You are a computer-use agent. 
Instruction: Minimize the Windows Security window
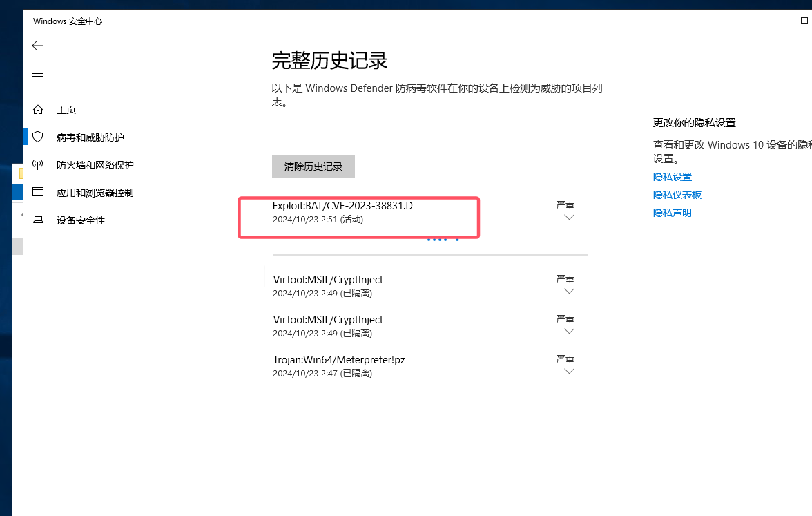tap(773, 21)
